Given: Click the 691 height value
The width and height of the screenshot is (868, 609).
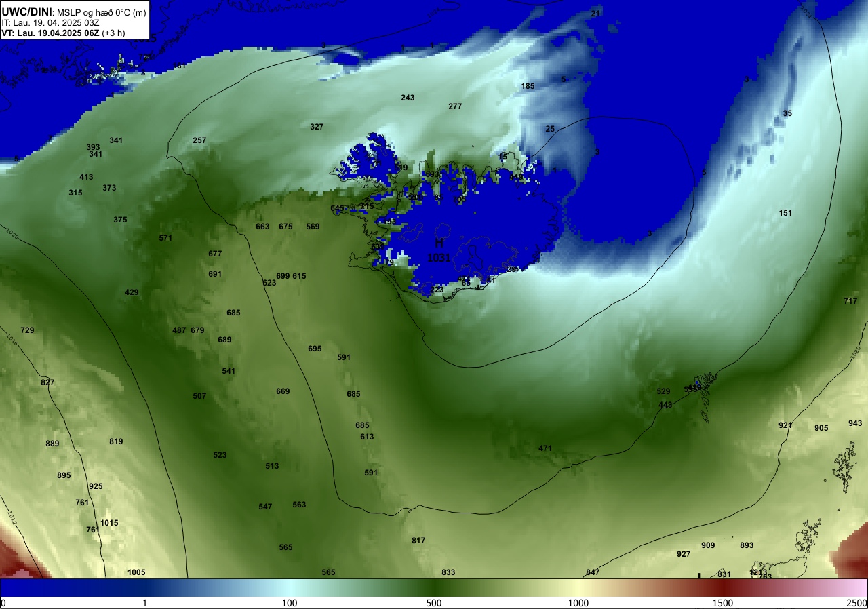Looking at the screenshot, I should (215, 274).
